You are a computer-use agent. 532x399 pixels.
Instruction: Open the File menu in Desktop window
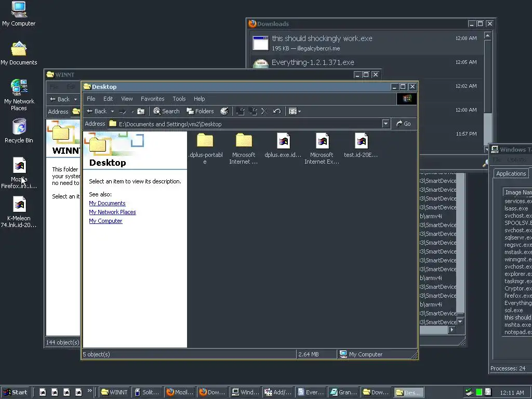(91, 99)
